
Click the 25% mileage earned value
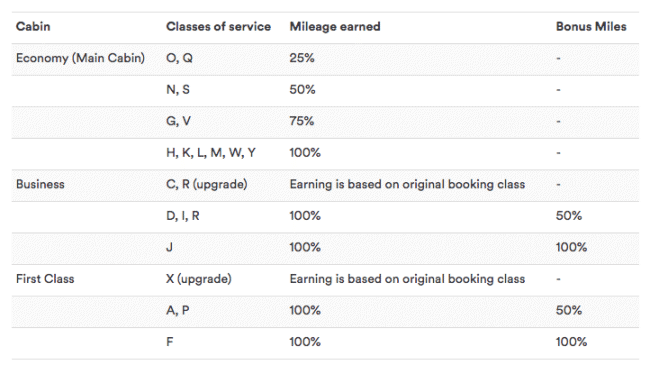pyautogui.click(x=302, y=58)
